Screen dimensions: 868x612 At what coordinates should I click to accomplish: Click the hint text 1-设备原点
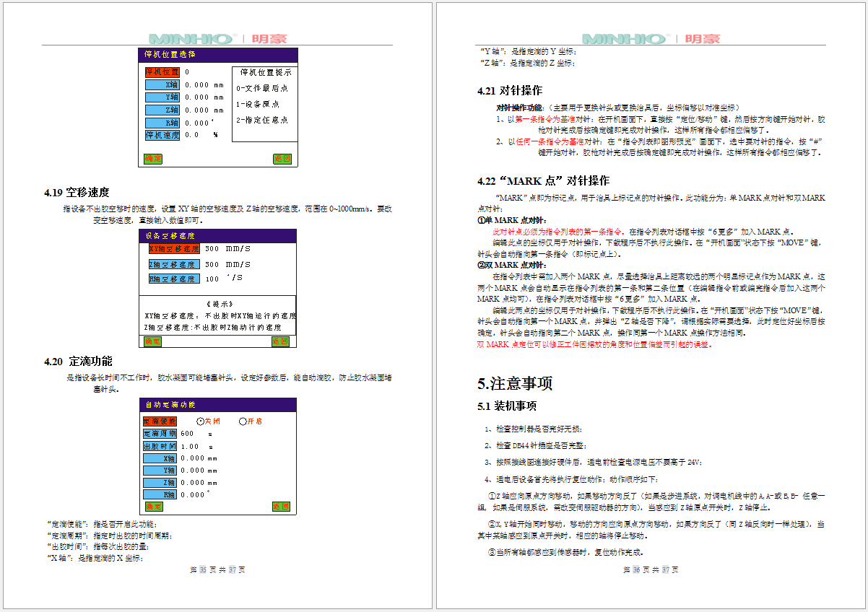[259, 104]
